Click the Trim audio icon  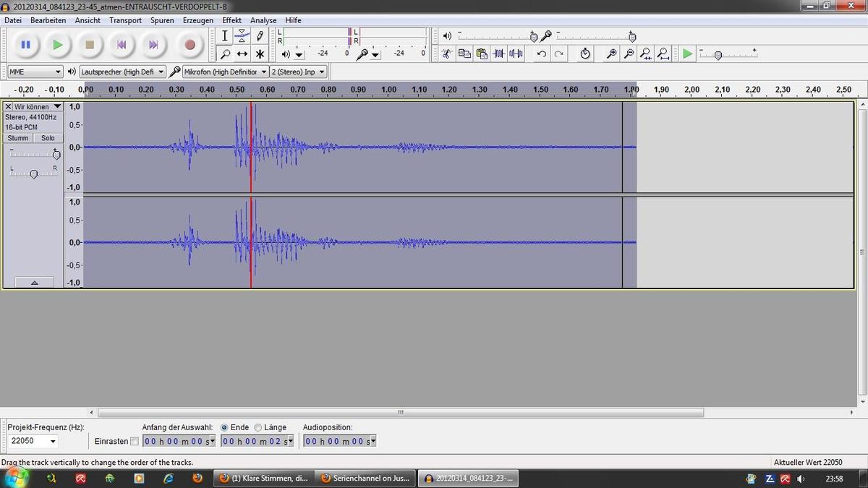click(x=498, y=53)
